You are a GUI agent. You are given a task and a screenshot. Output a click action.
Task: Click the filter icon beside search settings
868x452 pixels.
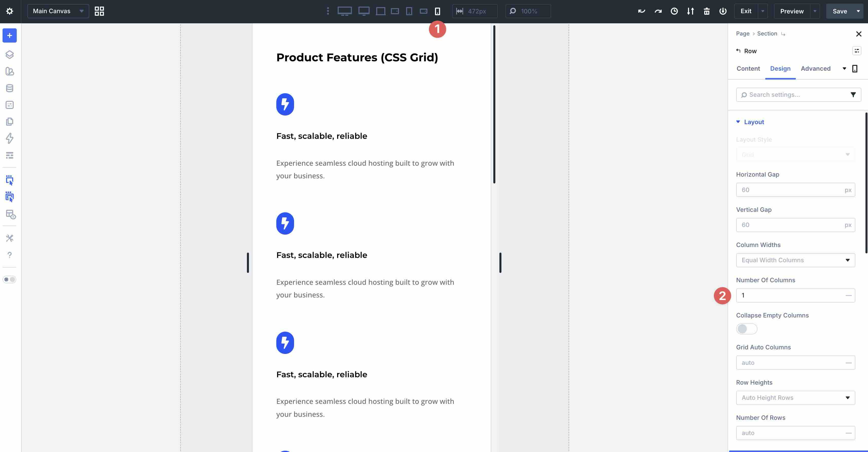click(853, 95)
